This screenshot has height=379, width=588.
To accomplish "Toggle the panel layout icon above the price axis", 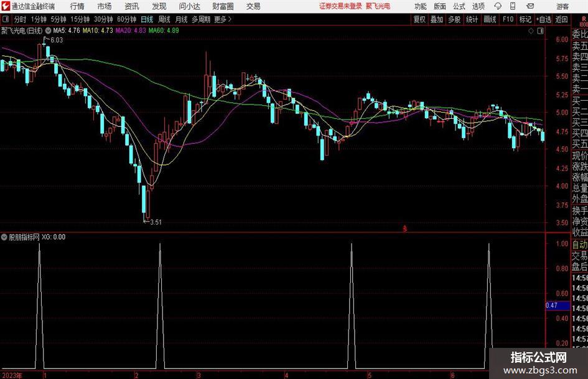I will tap(540, 30).
